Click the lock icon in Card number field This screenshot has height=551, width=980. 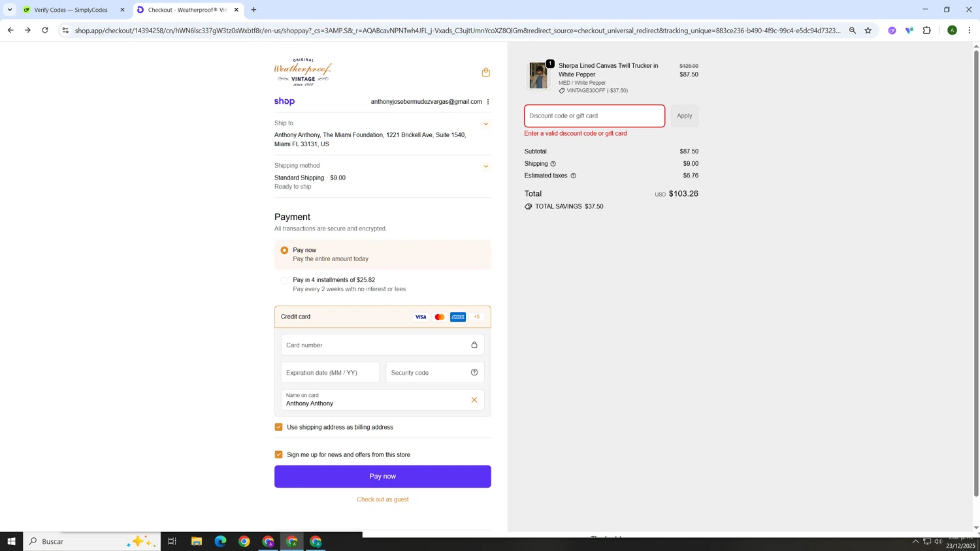pyautogui.click(x=474, y=345)
